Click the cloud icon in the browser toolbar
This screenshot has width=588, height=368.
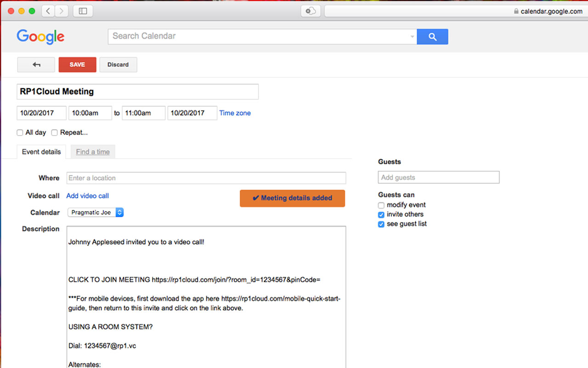[310, 11]
